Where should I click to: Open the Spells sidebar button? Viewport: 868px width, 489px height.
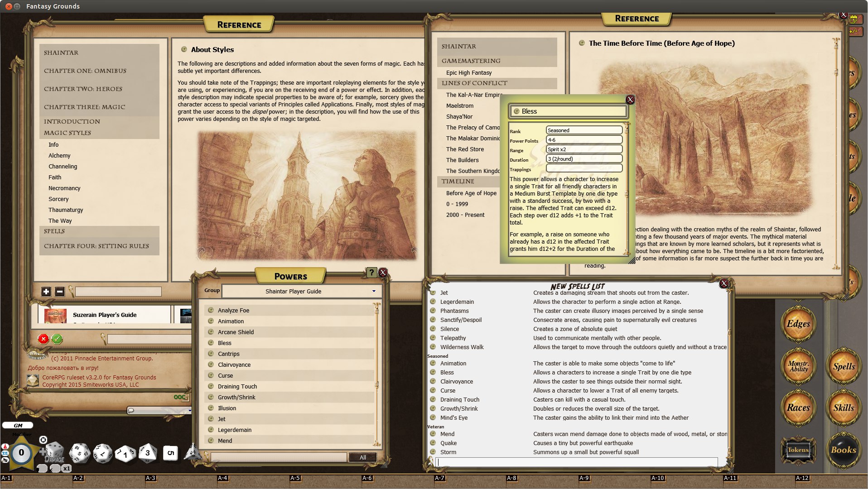tap(844, 366)
